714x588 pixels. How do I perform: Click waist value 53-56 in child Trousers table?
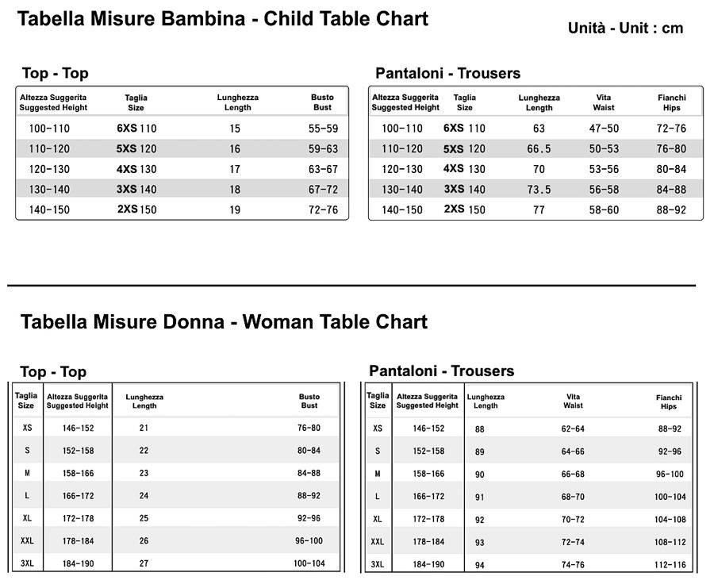pos(604,169)
